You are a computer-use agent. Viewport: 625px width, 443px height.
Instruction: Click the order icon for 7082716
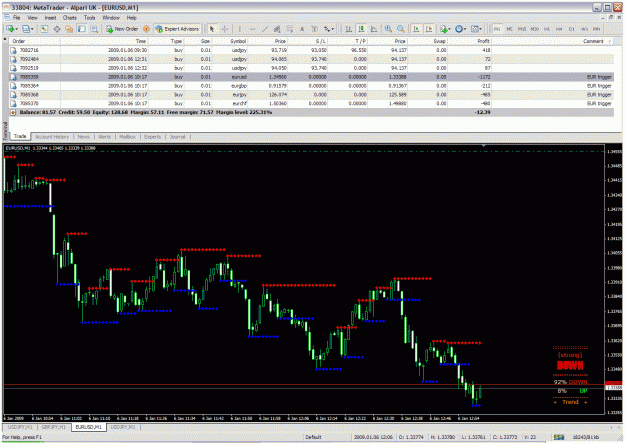[x=13, y=50]
